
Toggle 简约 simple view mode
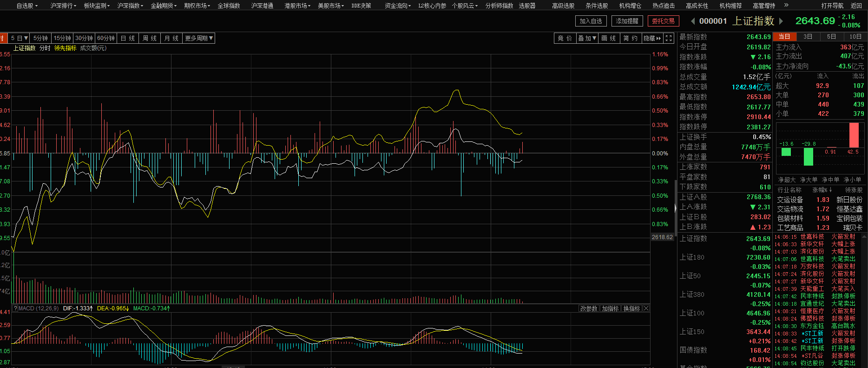tap(630, 38)
